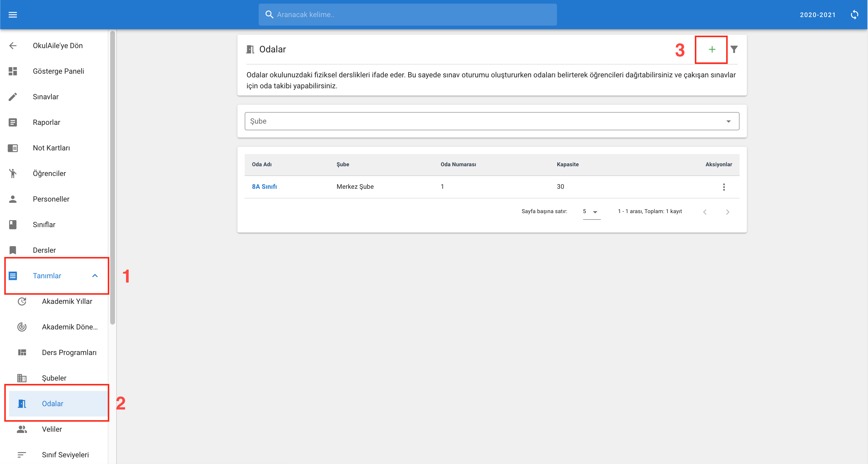Add a new room with plus icon
Viewport: 868px width, 464px height.
coord(712,50)
